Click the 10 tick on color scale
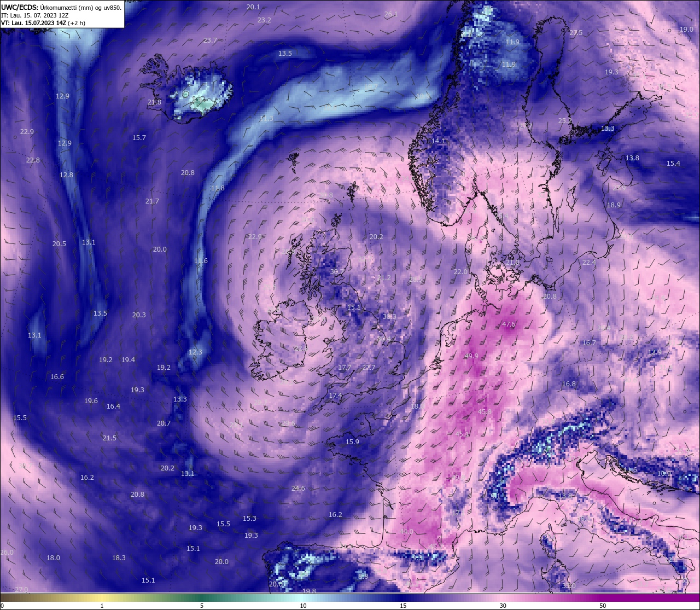Screen dimensions: 700x610 click(303, 606)
